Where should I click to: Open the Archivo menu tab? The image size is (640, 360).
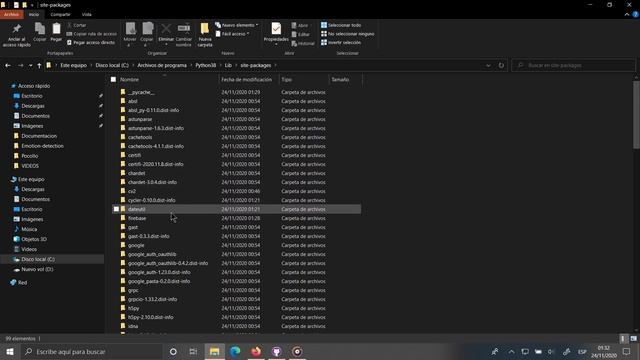[11, 14]
